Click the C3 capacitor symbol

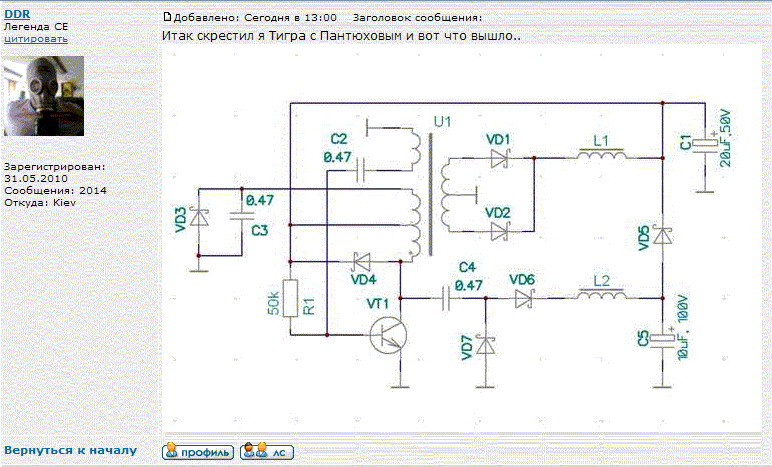pyautogui.click(x=242, y=216)
